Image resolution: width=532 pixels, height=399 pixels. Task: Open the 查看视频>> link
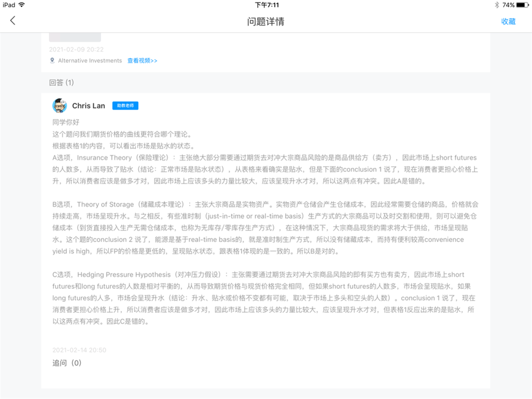[142, 61]
